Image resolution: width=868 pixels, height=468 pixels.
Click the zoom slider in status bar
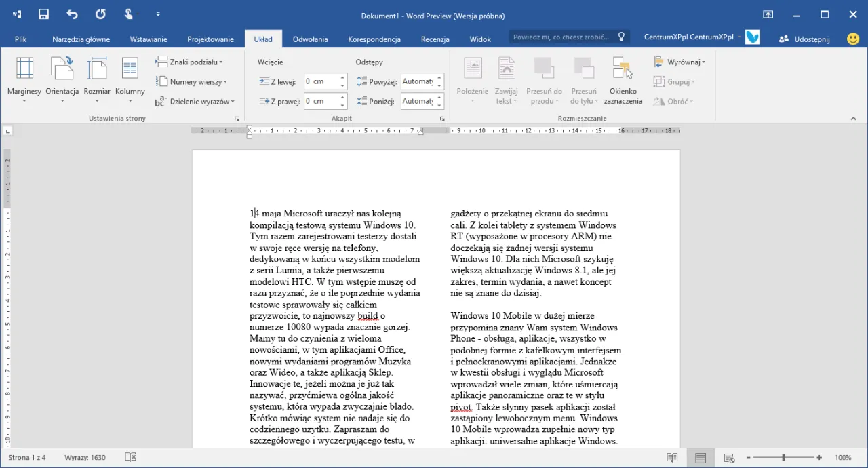click(x=783, y=458)
